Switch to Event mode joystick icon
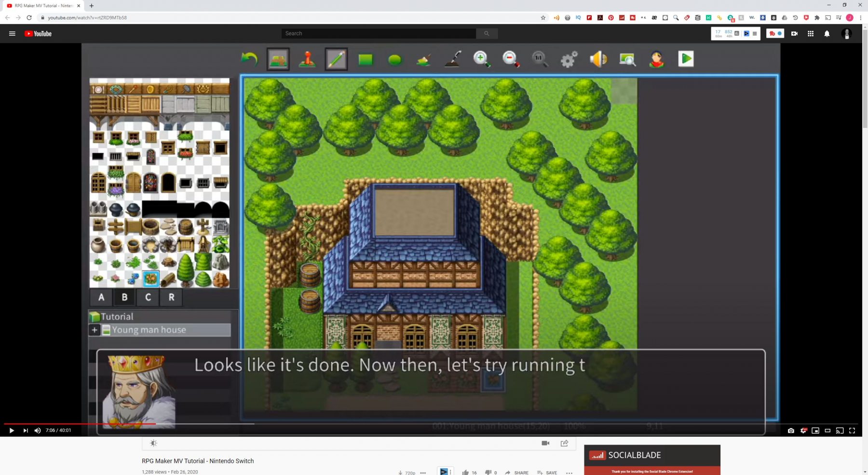868x475 pixels. tap(307, 59)
